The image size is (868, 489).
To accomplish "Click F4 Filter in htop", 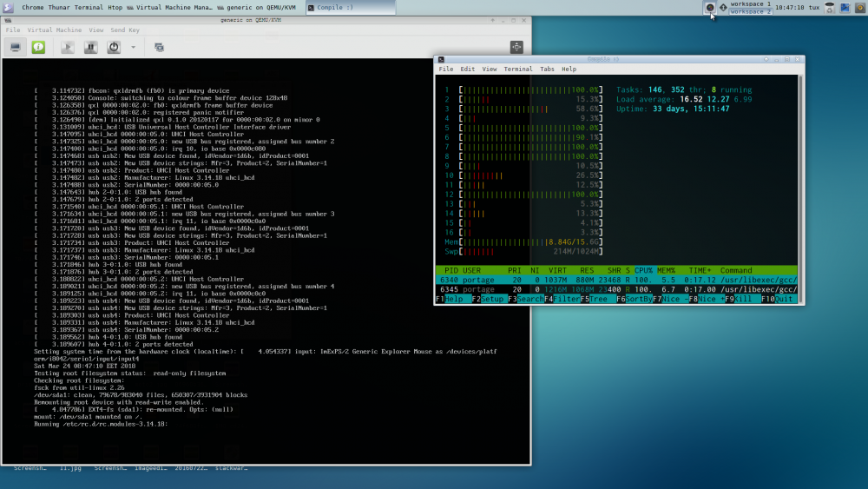I will tap(562, 299).
